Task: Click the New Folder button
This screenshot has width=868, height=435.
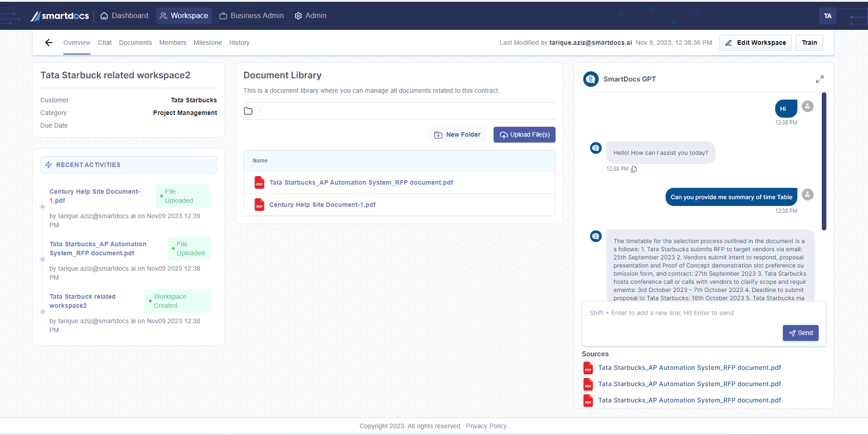Action: [x=457, y=135]
